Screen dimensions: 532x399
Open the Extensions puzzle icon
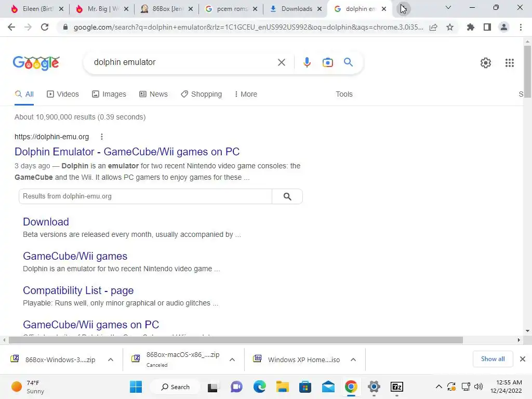(470, 27)
